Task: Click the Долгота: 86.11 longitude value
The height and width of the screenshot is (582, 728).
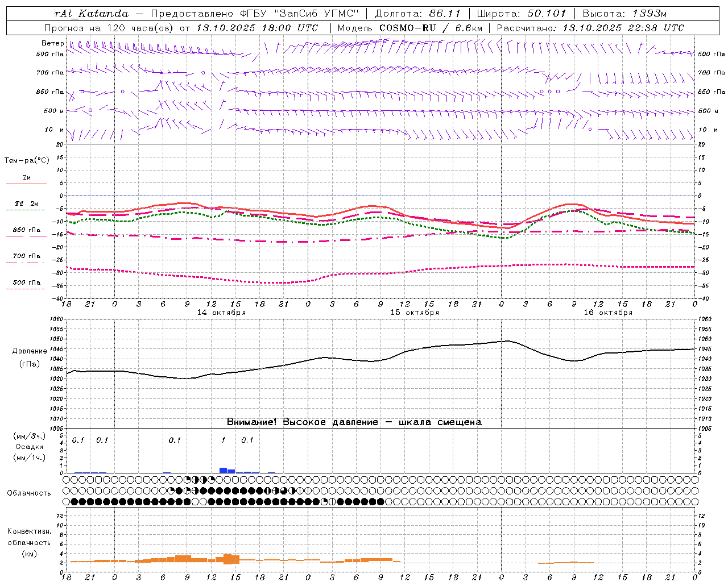Action: click(x=417, y=14)
